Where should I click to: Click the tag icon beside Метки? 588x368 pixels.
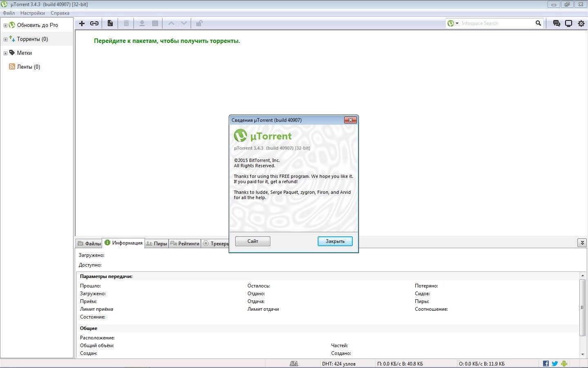(x=12, y=53)
